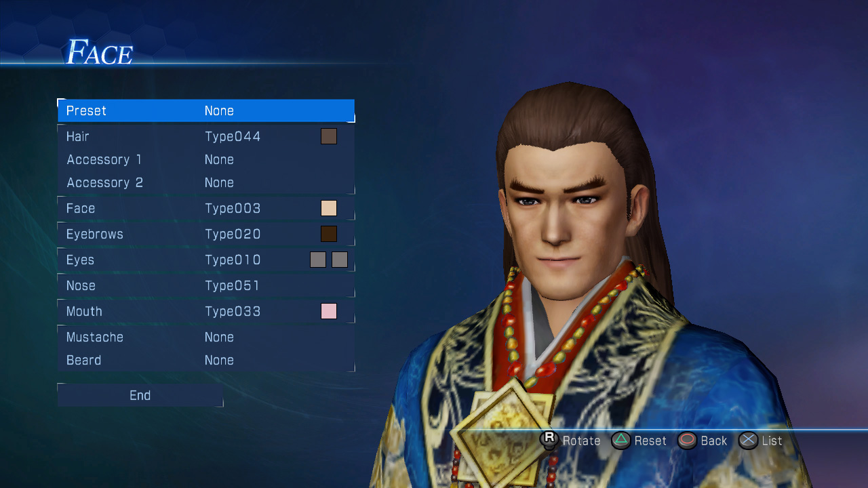Select Accessory 2 entry

[x=206, y=182]
